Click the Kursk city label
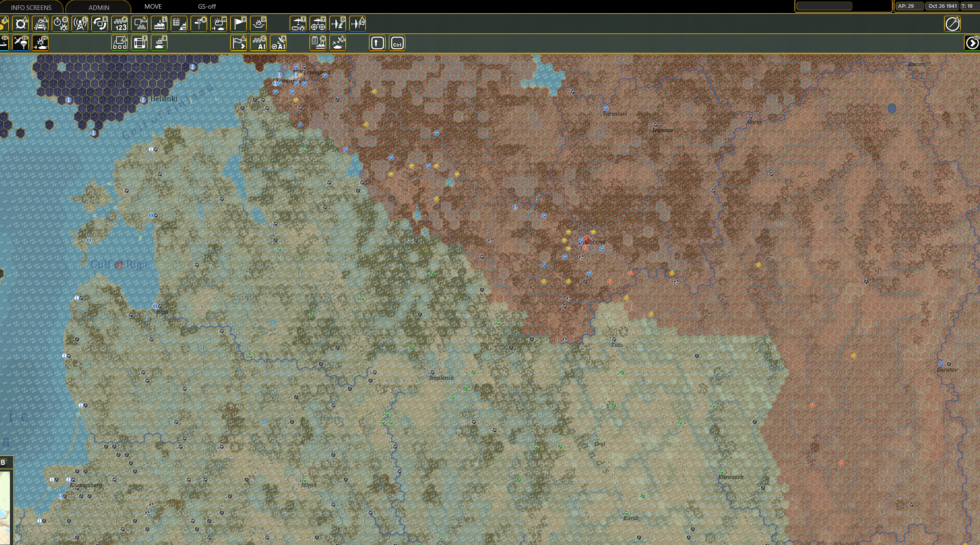The image size is (980, 545). pyautogui.click(x=630, y=518)
